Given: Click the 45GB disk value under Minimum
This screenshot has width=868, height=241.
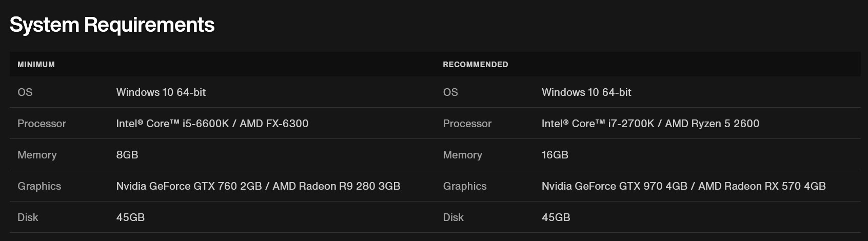Looking at the screenshot, I should [x=130, y=217].
